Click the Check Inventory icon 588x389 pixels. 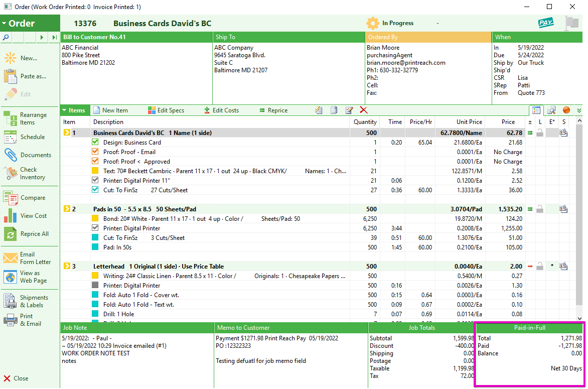10,173
